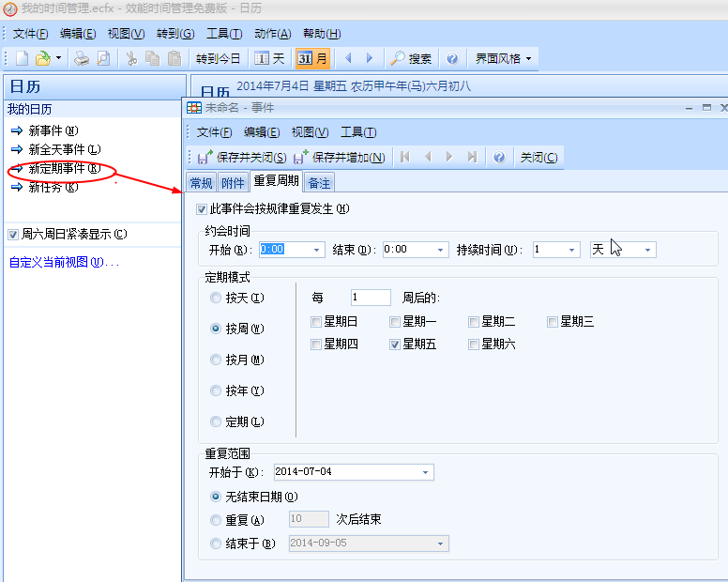This screenshot has width=728, height=582.
Task: Open 转到(G) menu in main window
Action: point(175,34)
